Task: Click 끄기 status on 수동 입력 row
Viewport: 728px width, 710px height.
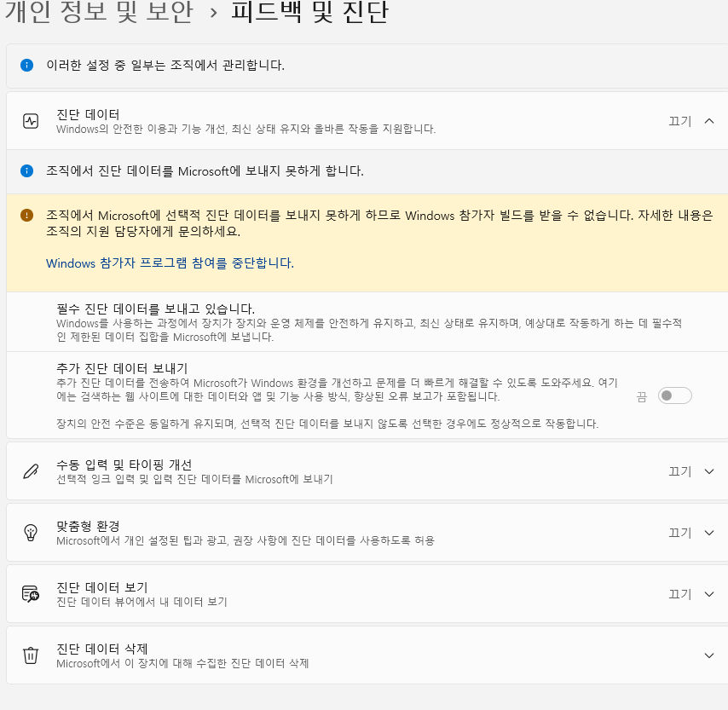Action: pyautogui.click(x=679, y=471)
